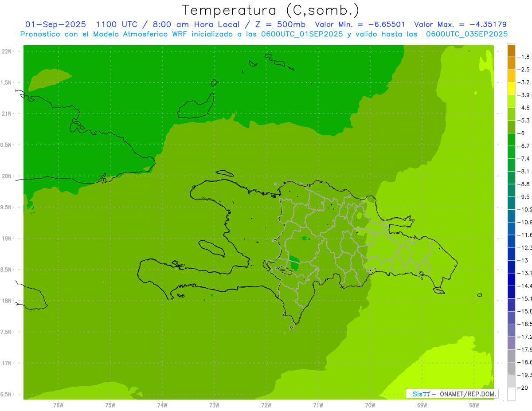This screenshot has height=411, width=532.
Task: Click the "75W" longitude label
Action: click(x=110, y=405)
